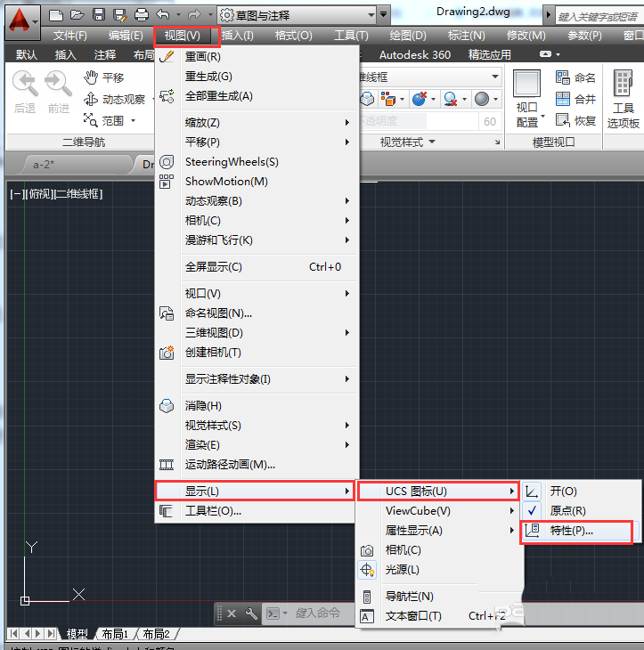Viewport: 644px width, 650px height.
Task: Choose ShowMotion(M) menu item
Action: [x=256, y=181]
